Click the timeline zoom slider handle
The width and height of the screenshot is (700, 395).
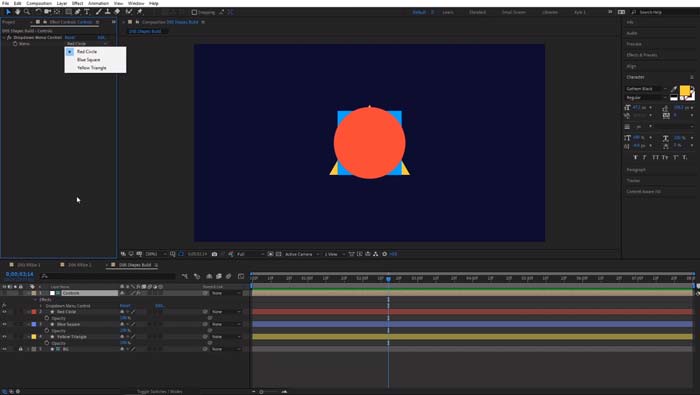(x=262, y=391)
